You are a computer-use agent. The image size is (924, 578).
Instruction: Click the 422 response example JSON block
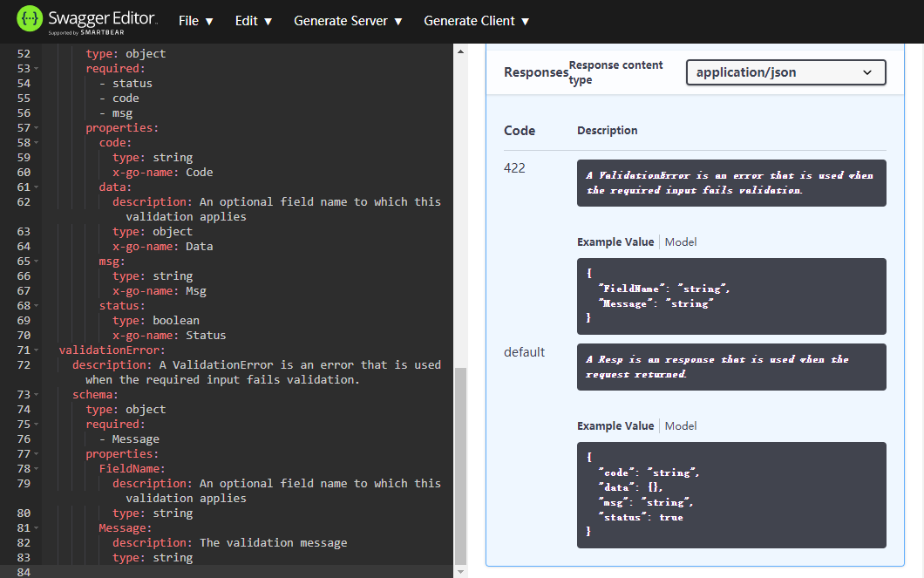tap(731, 296)
